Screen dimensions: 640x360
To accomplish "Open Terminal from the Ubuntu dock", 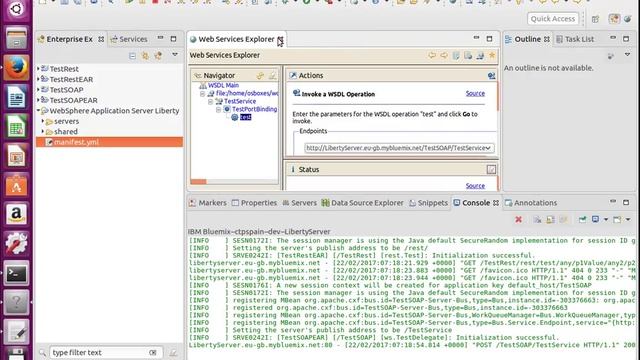I will point(16,273).
